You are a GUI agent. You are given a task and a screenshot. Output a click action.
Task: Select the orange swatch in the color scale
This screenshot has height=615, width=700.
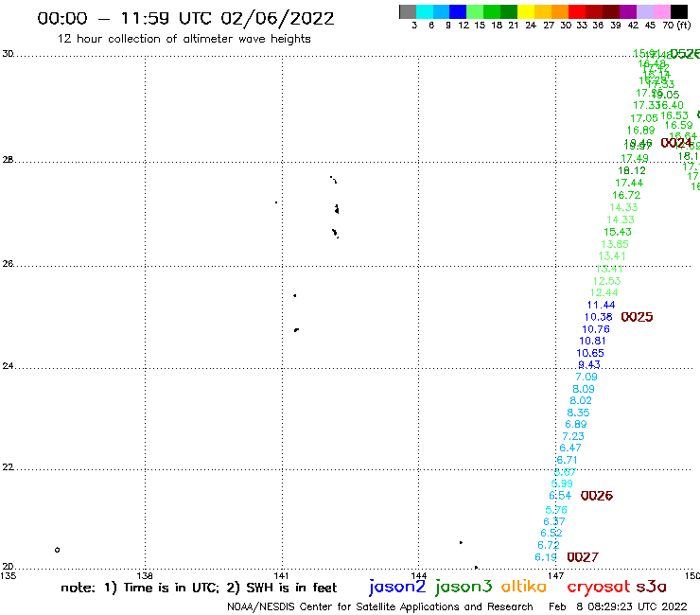(560, 11)
